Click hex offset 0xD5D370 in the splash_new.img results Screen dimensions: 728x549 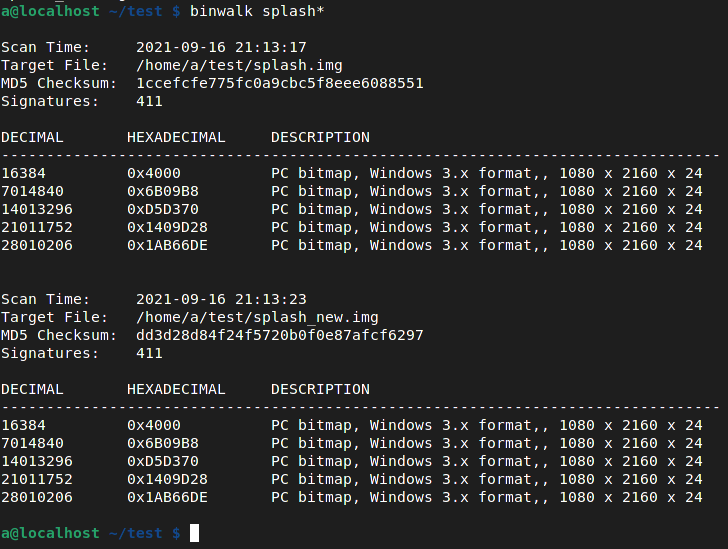pos(162,461)
